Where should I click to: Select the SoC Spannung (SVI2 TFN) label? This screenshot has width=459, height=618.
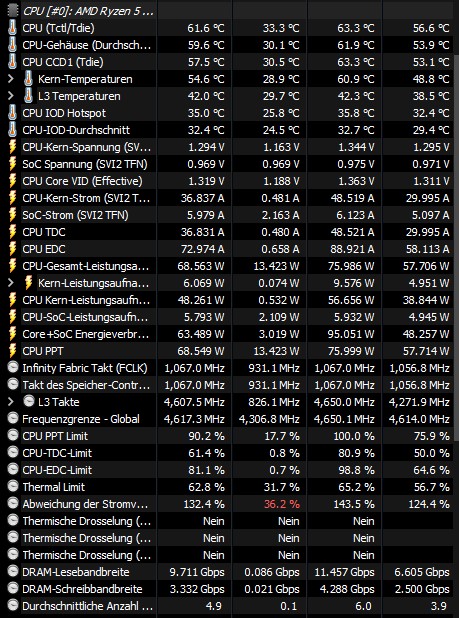(x=85, y=164)
